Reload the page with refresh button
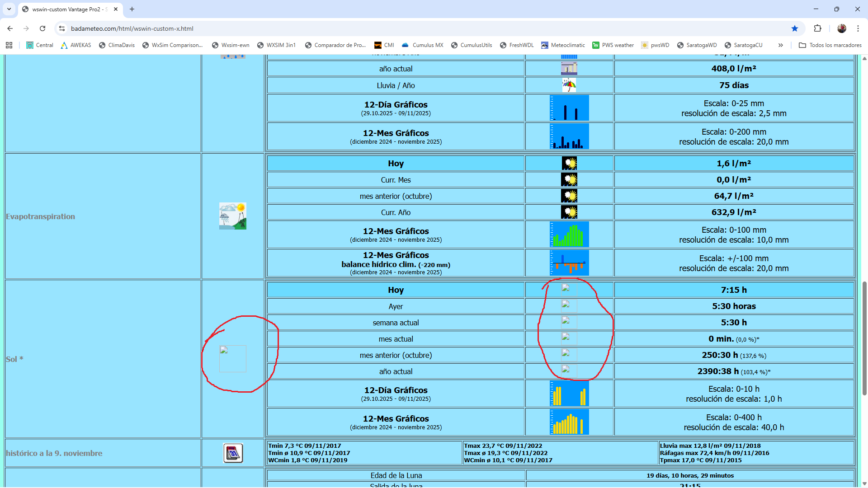The height and width of the screenshot is (488, 868). (42, 28)
